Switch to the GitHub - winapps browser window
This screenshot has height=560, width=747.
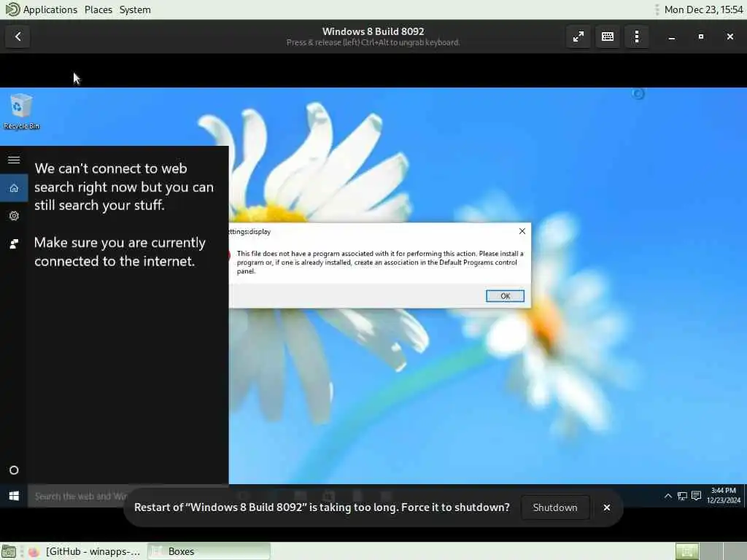[85, 551]
